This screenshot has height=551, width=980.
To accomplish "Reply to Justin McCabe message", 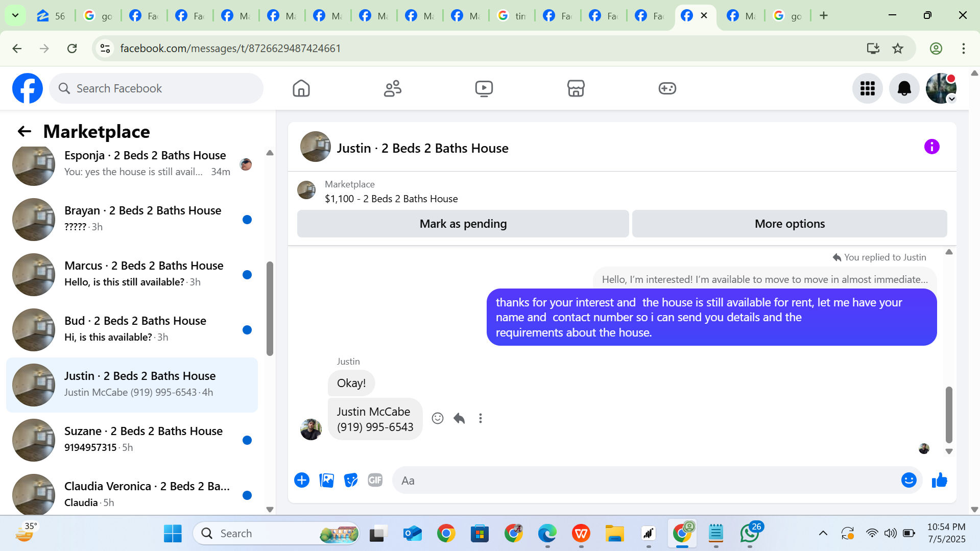I will (459, 418).
